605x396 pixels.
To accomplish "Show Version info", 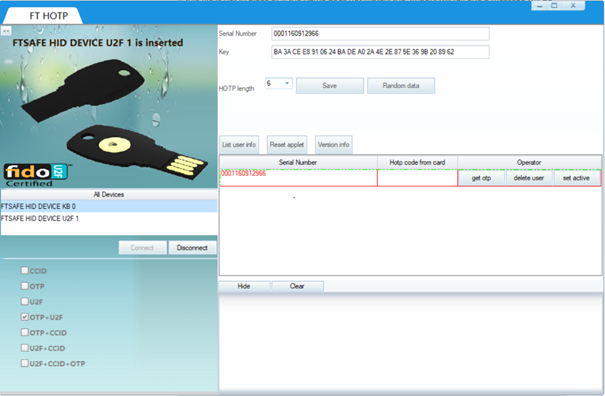I will [333, 145].
